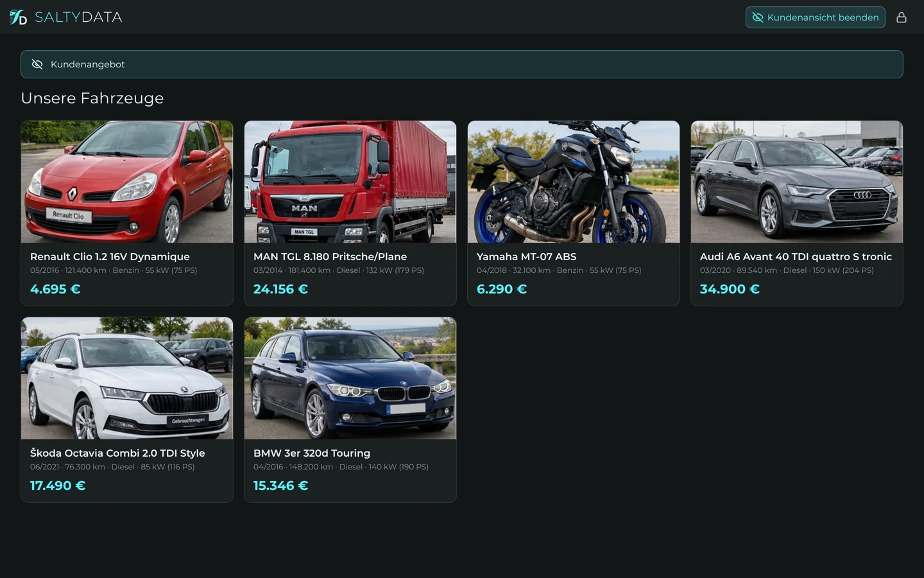The width and height of the screenshot is (924, 578).
Task: Click the price 15.346 €
Action: 280,486
